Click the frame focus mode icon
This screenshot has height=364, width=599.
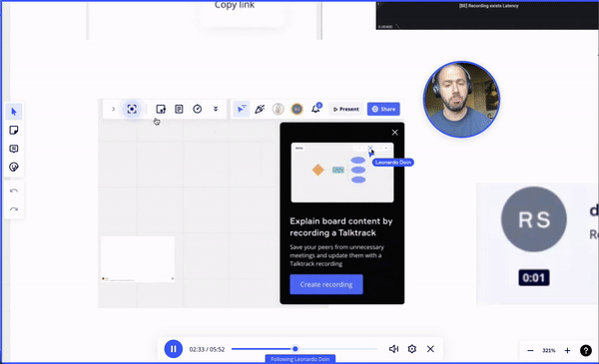coord(132,109)
